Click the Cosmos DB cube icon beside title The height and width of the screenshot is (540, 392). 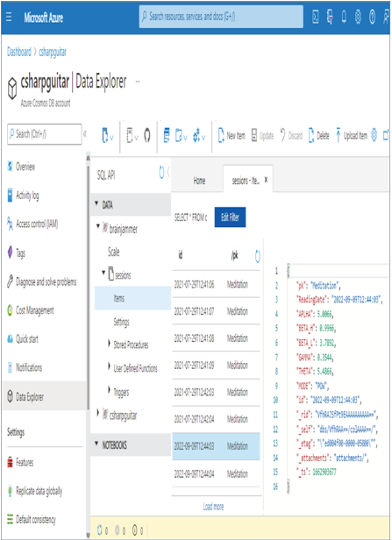tap(12, 89)
